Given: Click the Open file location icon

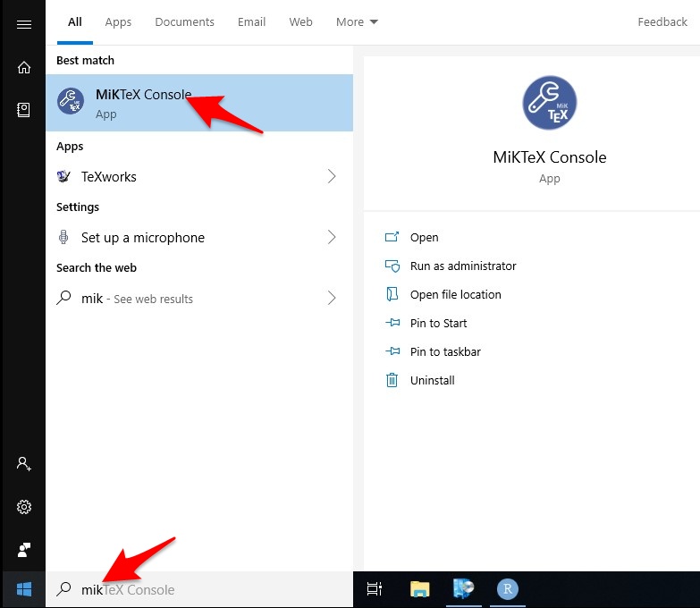Looking at the screenshot, I should (392, 294).
